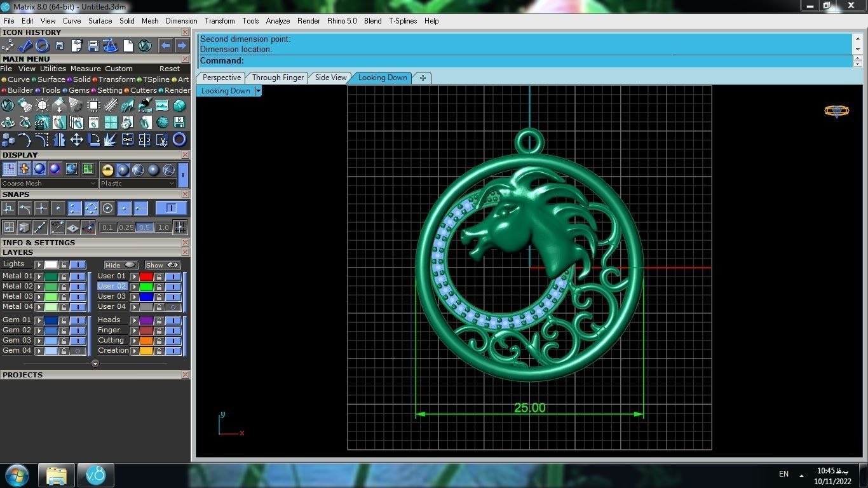Image resolution: width=868 pixels, height=488 pixels.
Task: Open Windows Start menu
Action: [17, 475]
